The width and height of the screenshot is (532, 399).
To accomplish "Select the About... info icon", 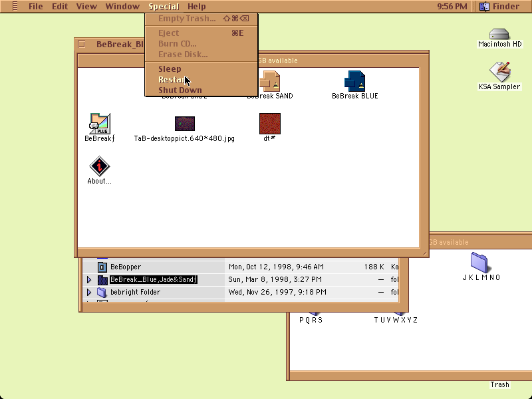I will tap(99, 166).
